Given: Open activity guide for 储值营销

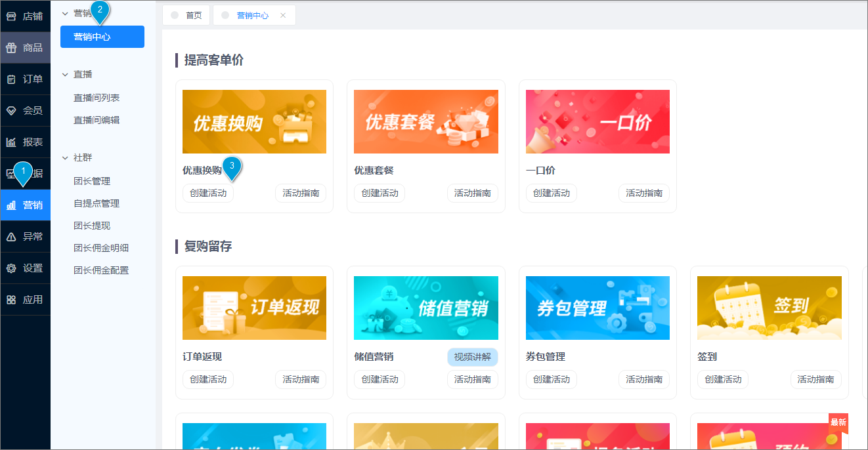Looking at the screenshot, I should pos(473,380).
